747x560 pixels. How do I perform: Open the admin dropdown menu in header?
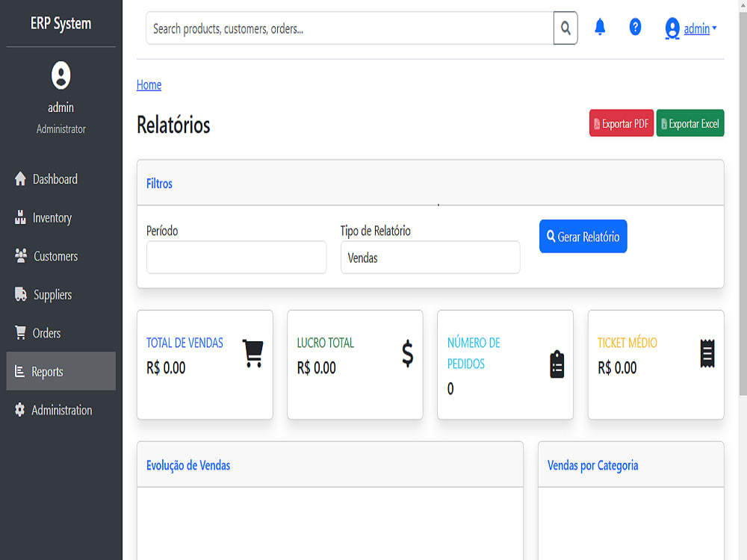[700, 29]
